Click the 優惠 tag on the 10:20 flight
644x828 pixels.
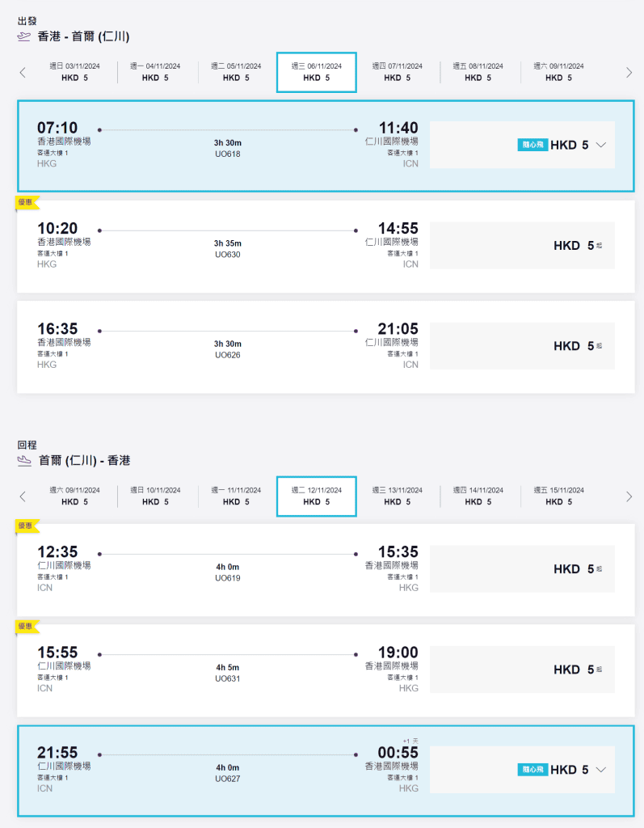(26, 203)
